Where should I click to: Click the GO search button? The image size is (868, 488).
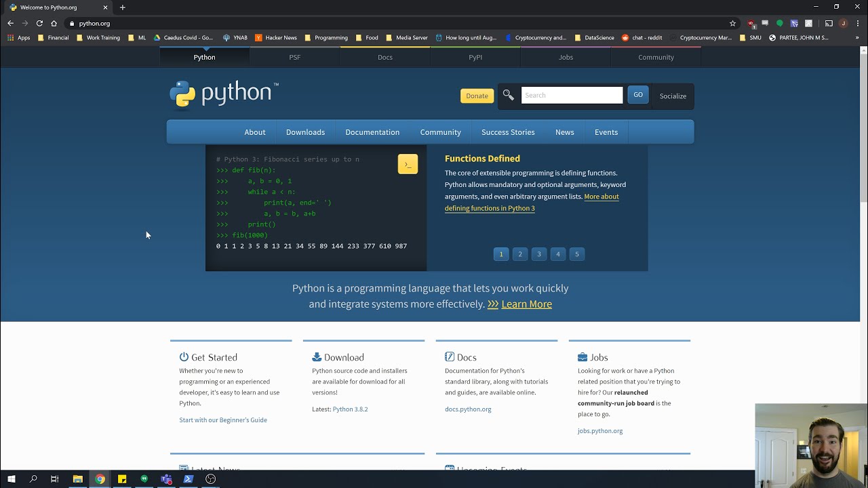(x=638, y=95)
